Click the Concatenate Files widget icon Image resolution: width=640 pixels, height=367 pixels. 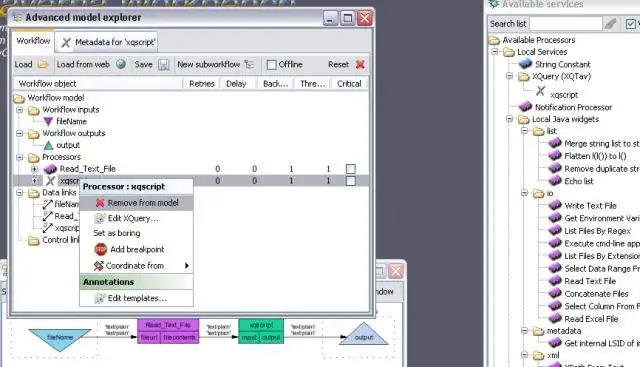click(x=555, y=293)
